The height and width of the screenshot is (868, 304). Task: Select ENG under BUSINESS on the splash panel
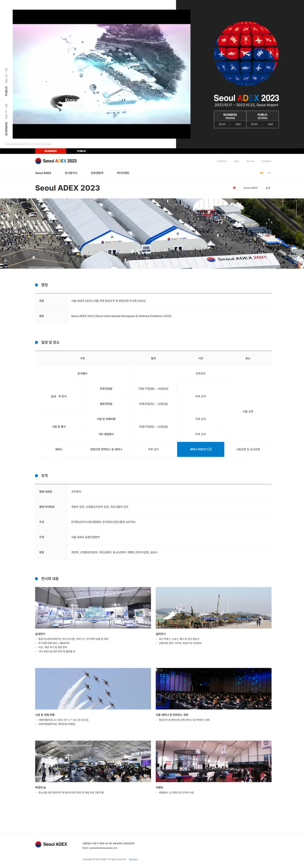[x=238, y=124]
